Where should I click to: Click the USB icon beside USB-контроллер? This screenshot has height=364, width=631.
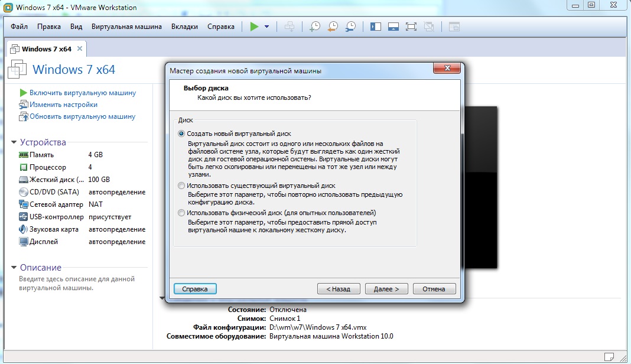click(24, 217)
